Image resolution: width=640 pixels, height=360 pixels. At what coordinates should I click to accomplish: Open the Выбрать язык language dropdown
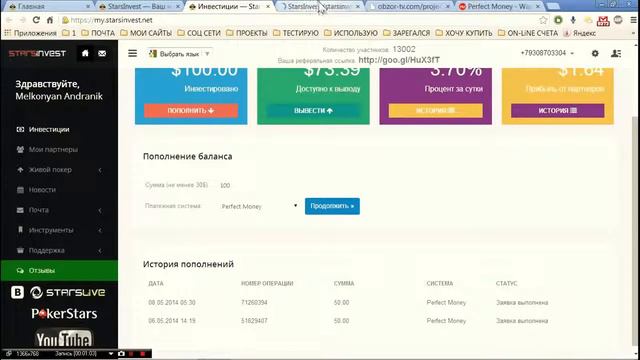tap(180, 54)
